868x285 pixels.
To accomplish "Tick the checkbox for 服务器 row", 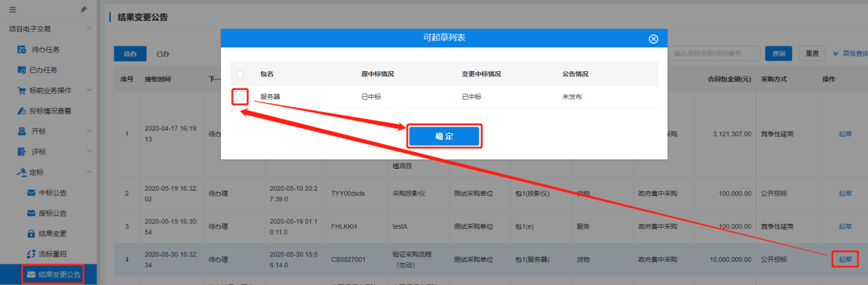I will [239, 97].
